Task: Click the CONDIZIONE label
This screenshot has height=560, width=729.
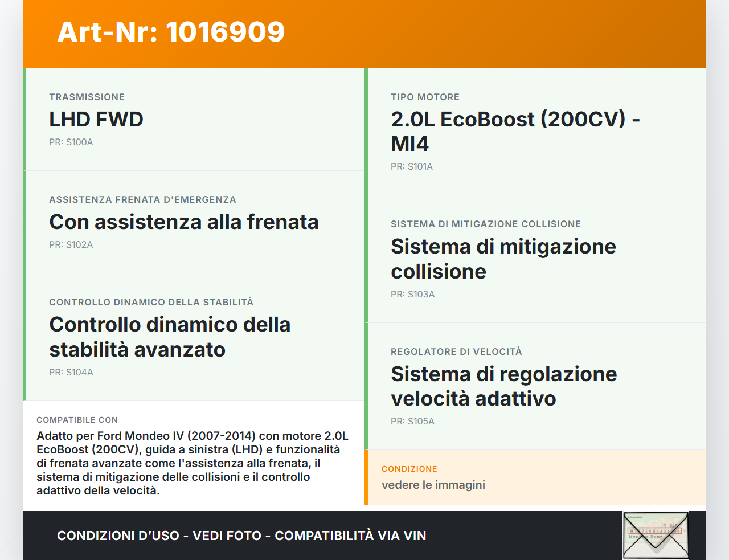Action: pyautogui.click(x=409, y=469)
